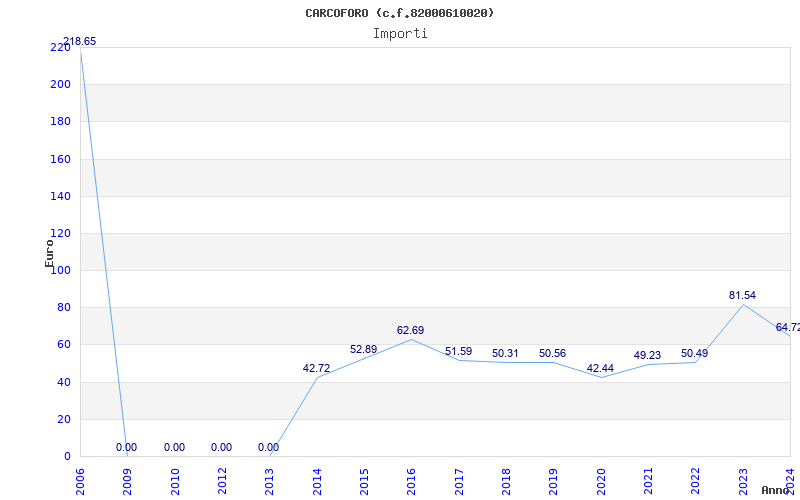This screenshot has width=800, height=500.
Task: Click the 81.54 peak label
Action: pos(742,295)
